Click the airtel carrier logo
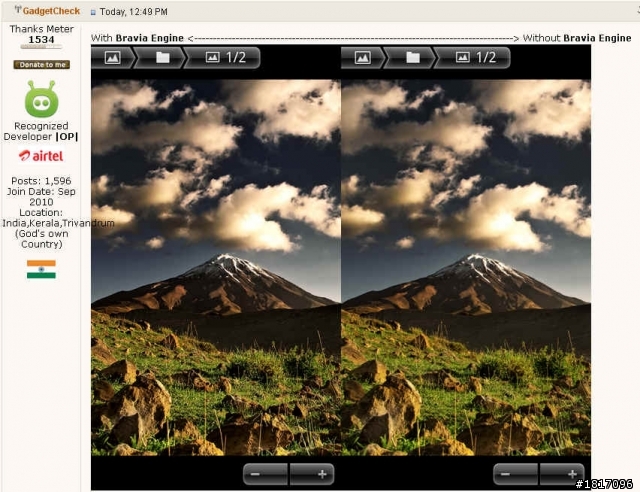Image resolution: width=640 pixels, height=492 pixels. pyautogui.click(x=41, y=156)
